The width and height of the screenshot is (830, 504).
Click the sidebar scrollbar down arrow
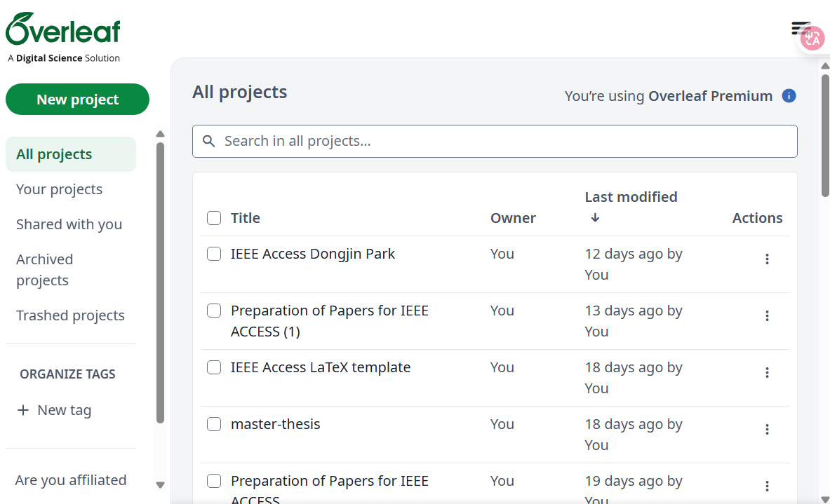(160, 484)
